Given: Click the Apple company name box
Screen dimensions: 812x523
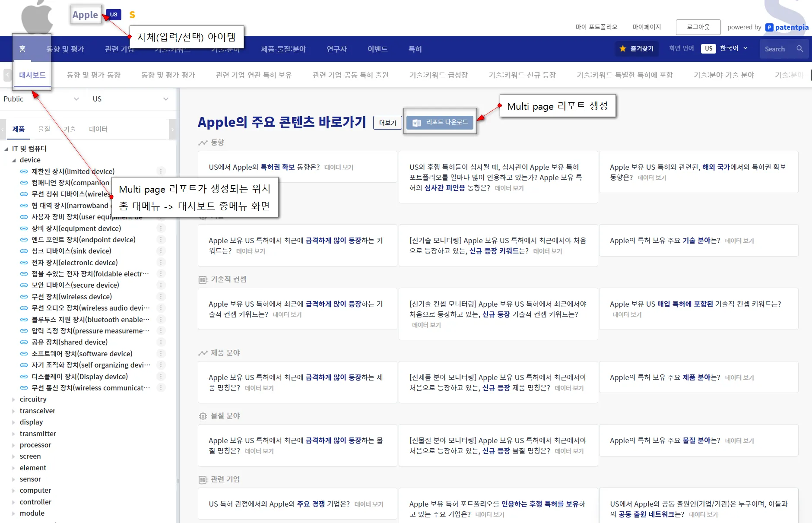Looking at the screenshot, I should pos(86,15).
